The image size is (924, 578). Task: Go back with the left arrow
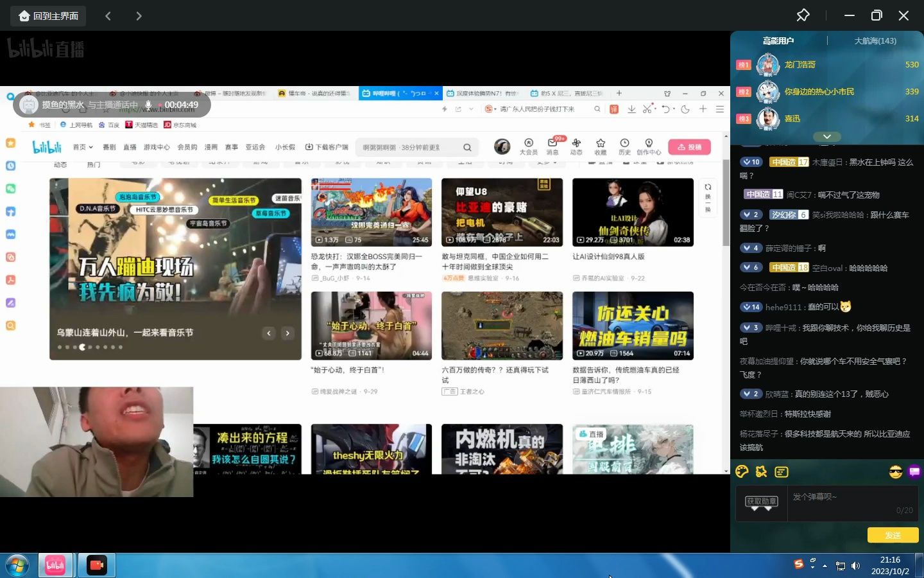tap(108, 15)
